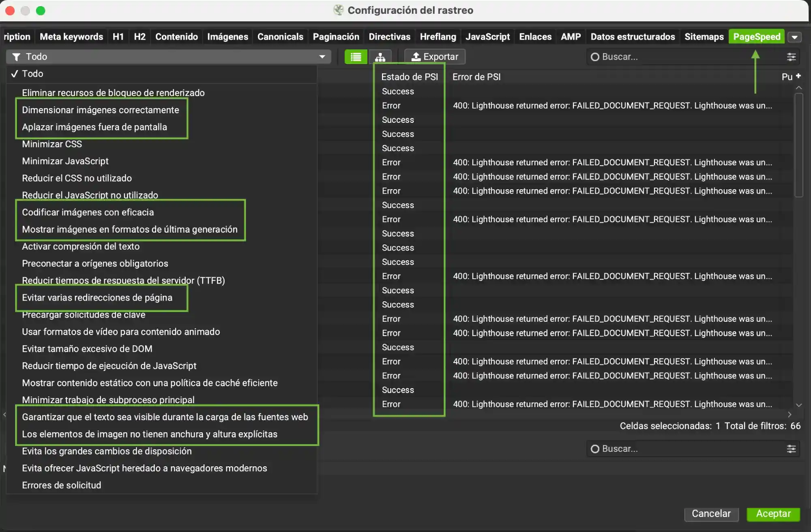Expand the tabs overflow dropdown arrow
The image size is (811, 532).
click(x=794, y=37)
